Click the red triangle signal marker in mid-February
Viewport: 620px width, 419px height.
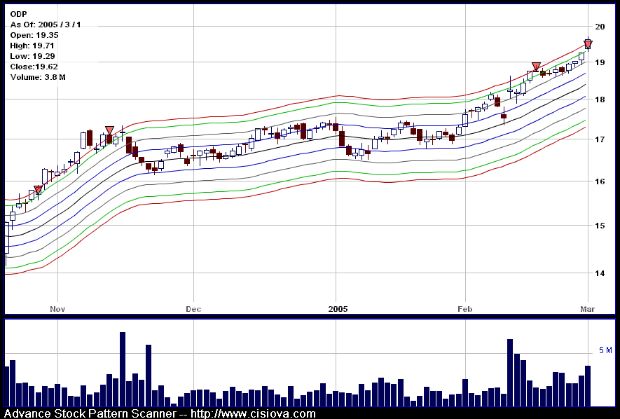tap(536, 66)
